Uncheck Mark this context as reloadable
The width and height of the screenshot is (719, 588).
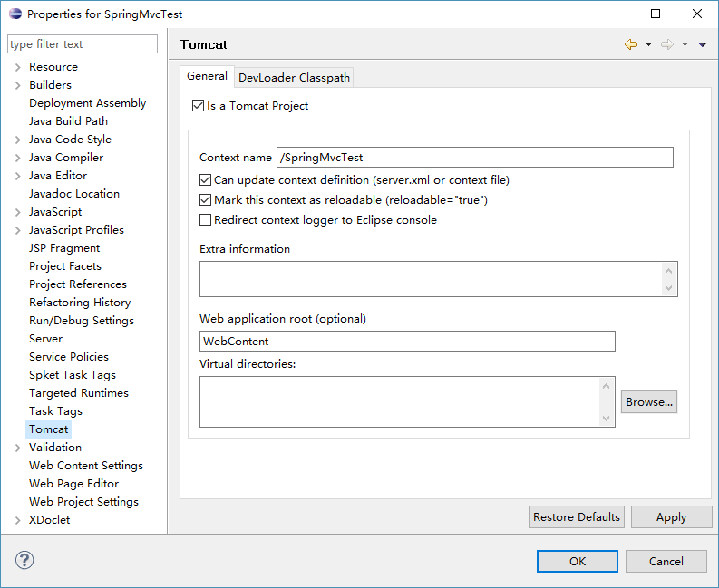pyautogui.click(x=206, y=200)
